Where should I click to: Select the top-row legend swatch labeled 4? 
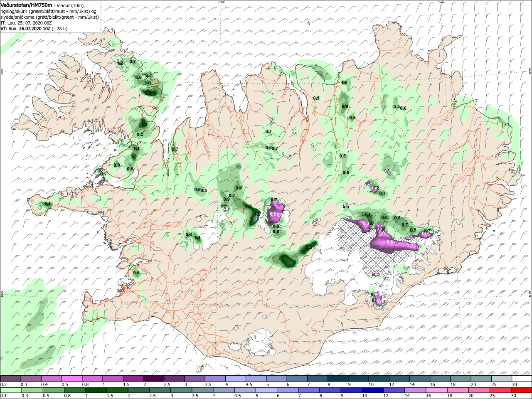[x=235, y=379]
